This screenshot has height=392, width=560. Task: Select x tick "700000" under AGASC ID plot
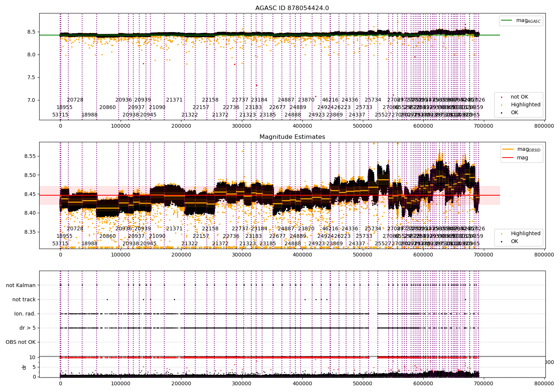(x=484, y=126)
